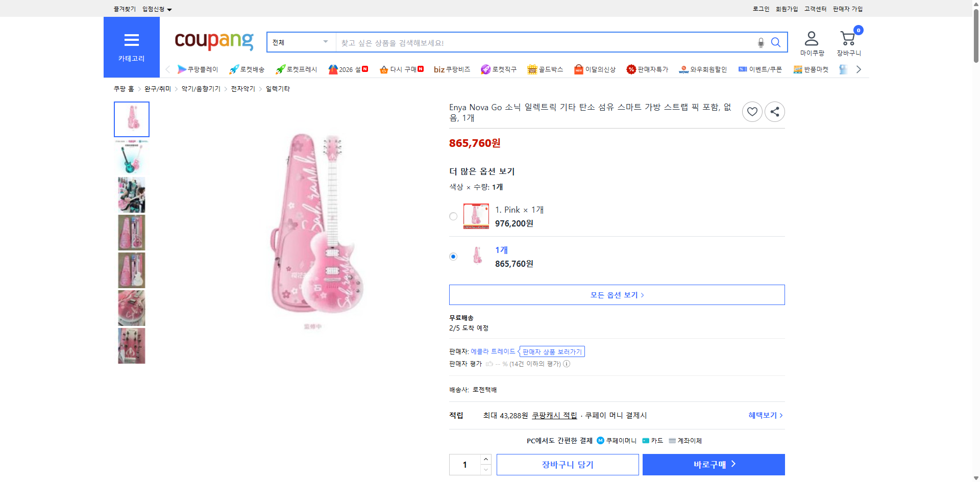Add product to wishlist with heart icon
The width and height of the screenshot is (980, 482).
click(x=752, y=111)
